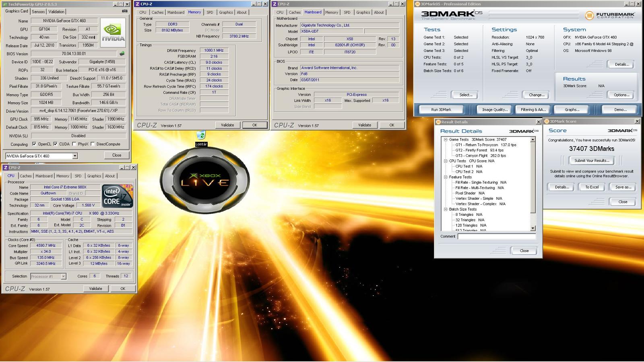Click Details button under System
644x362 pixels.
tap(621, 64)
